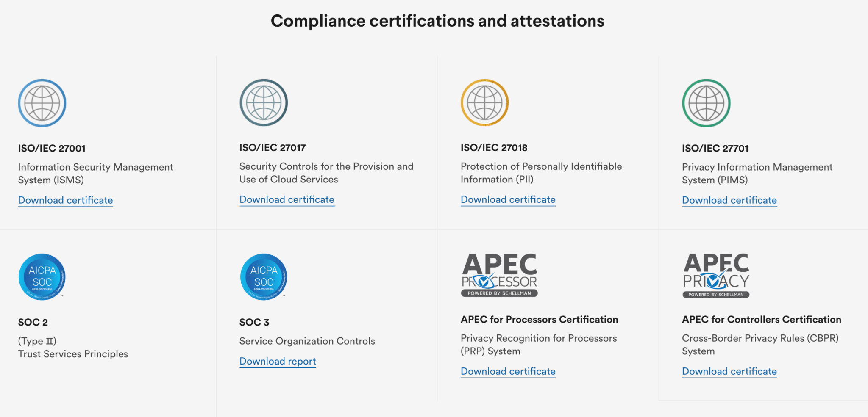Click the ISO/IEC 27701 title text

point(715,149)
